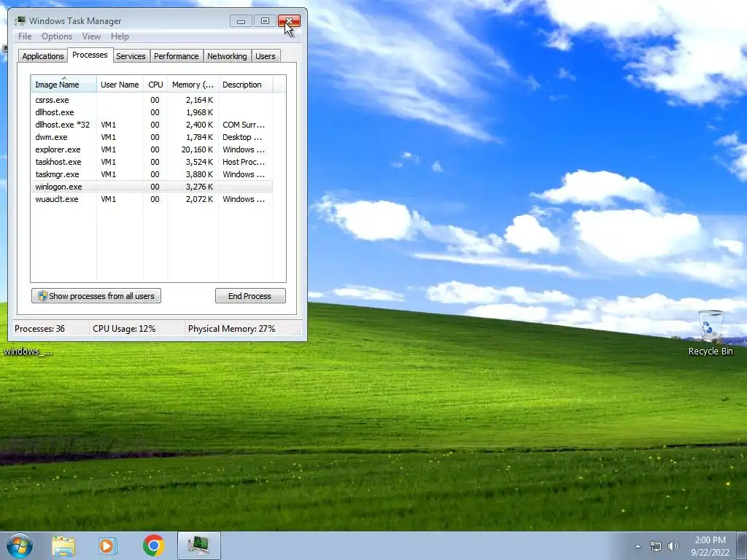Click the Task Manager resize grip

(298, 332)
